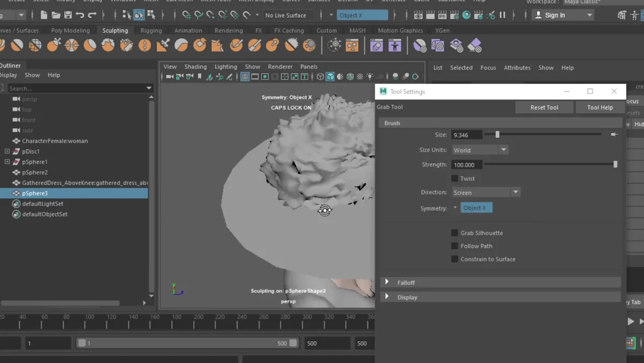Select the Scrape sculpt tool
The height and width of the screenshot is (363, 644).
click(199, 46)
